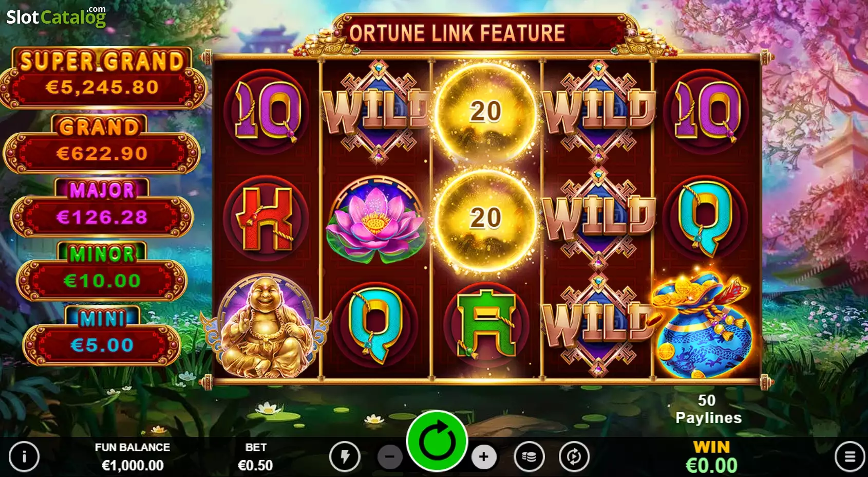The width and height of the screenshot is (868, 477).
Task: Open the game info icon
Action: (x=24, y=456)
